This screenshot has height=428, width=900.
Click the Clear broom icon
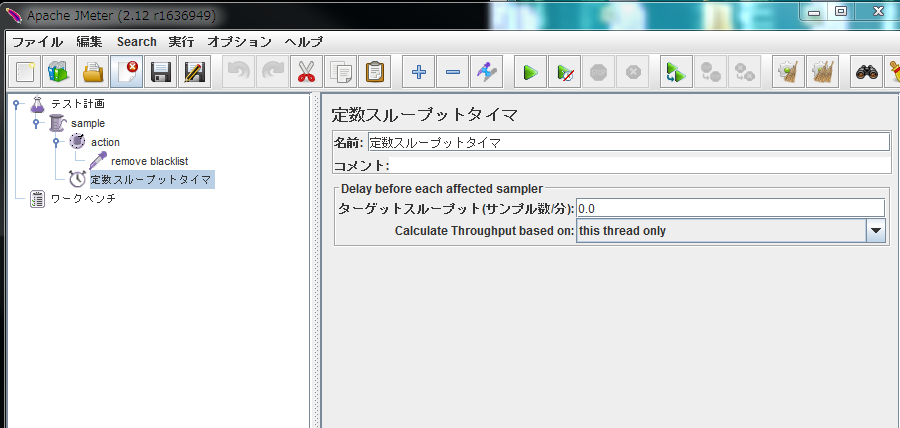788,72
